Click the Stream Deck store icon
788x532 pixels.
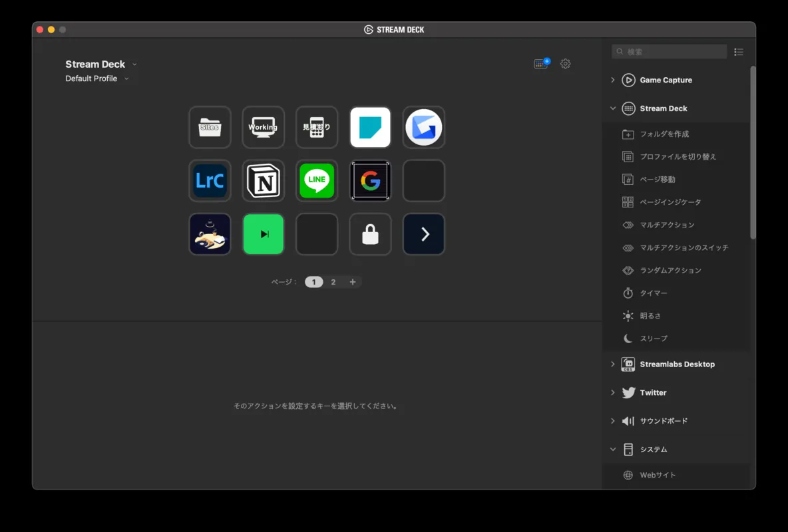542,64
